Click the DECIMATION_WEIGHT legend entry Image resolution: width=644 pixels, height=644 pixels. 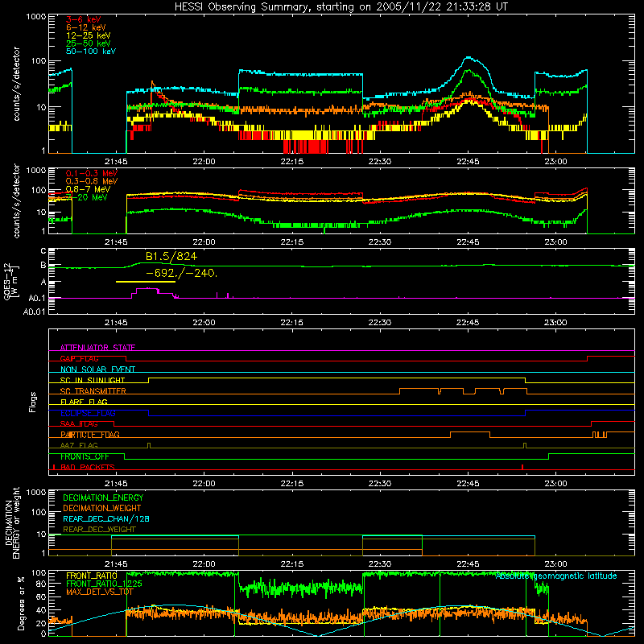(x=102, y=508)
